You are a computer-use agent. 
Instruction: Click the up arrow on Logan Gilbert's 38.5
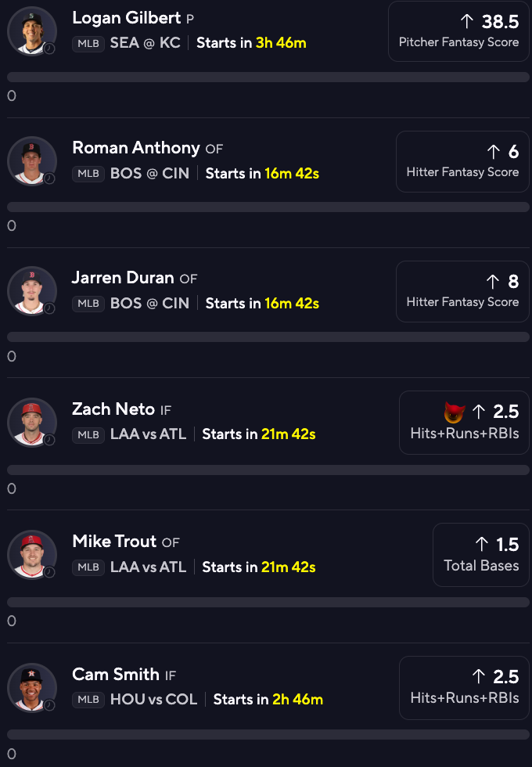click(467, 21)
